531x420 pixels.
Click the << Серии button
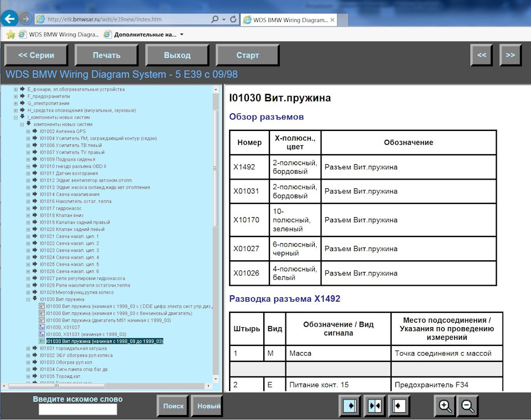[x=37, y=55]
